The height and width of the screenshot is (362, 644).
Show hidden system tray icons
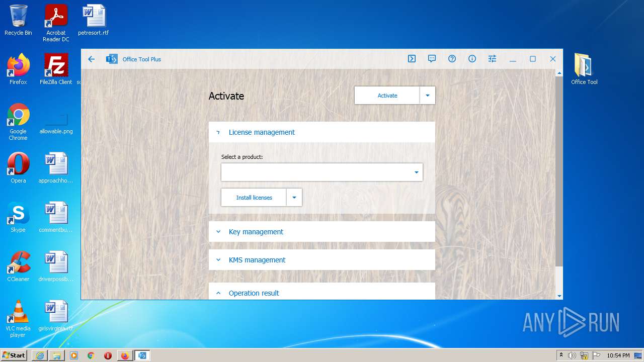[561, 355]
